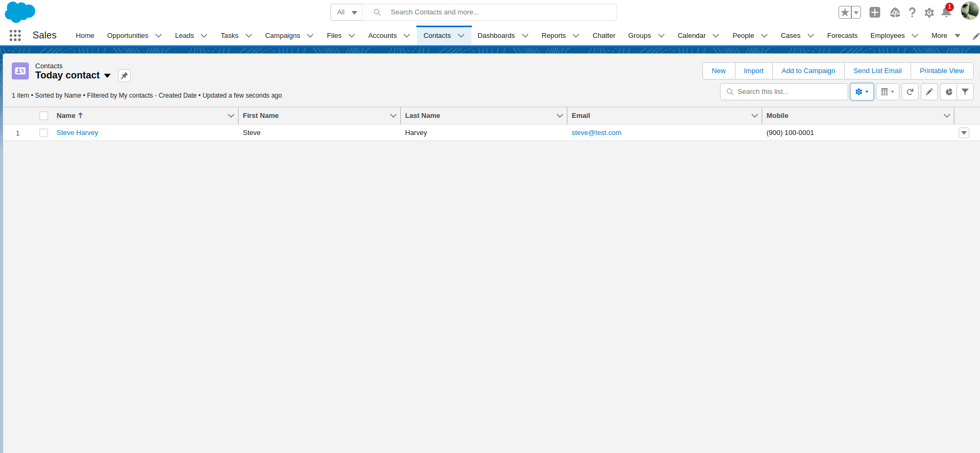Open the steve@test.com email link
This screenshot has width=980, height=453.
point(596,133)
